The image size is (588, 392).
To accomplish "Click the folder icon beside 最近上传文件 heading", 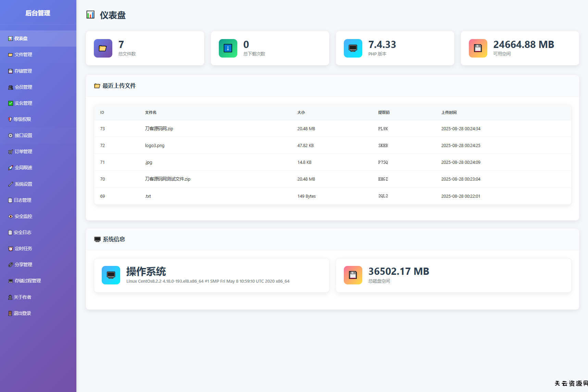I will coord(97,86).
